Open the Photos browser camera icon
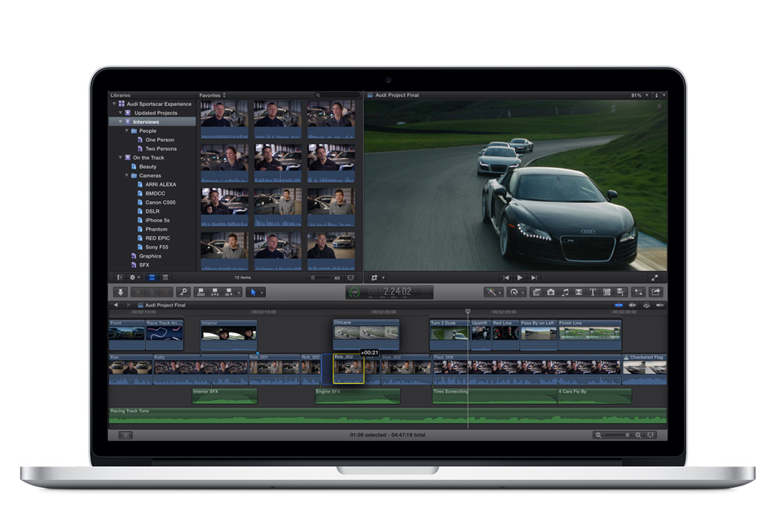Viewport: 780px width, 532px height. pos(551,292)
